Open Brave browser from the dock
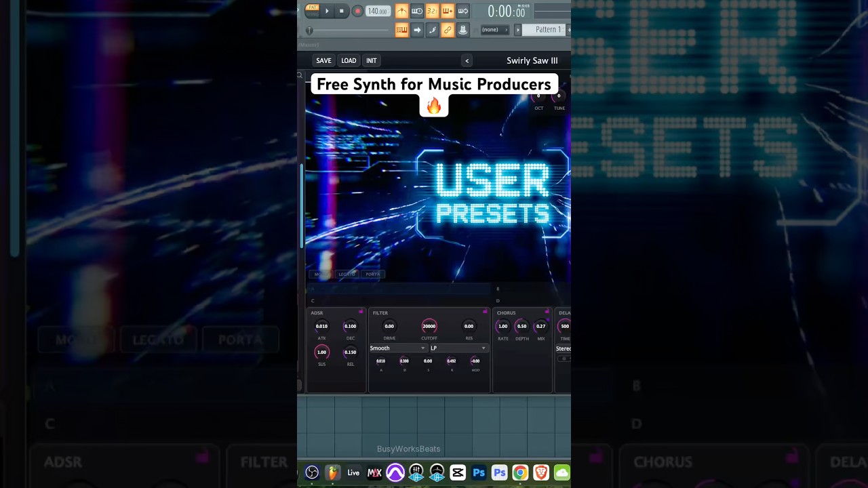 (x=541, y=472)
